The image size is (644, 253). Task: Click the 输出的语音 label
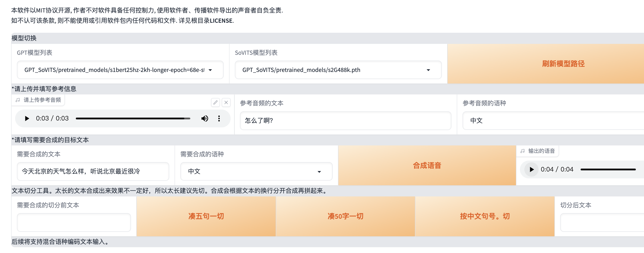click(x=541, y=151)
